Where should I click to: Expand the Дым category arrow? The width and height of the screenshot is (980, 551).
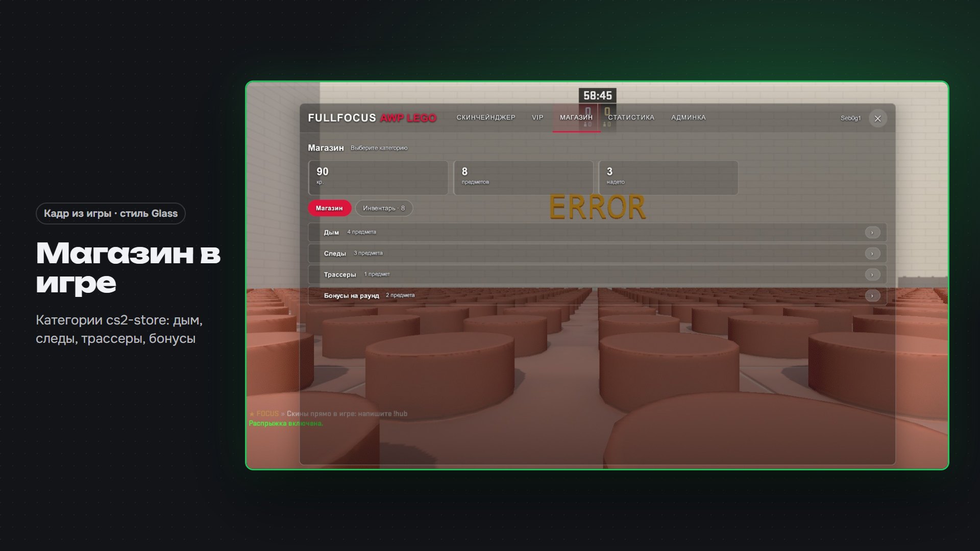[x=872, y=233]
